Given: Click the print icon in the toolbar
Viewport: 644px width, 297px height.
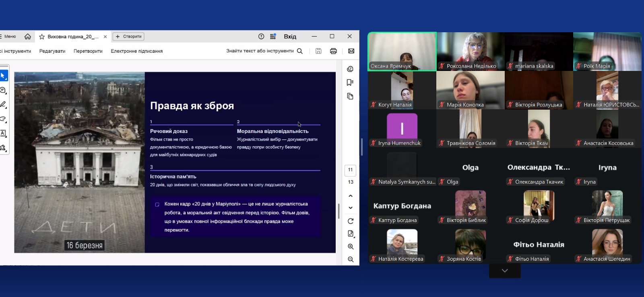Looking at the screenshot, I should (333, 51).
